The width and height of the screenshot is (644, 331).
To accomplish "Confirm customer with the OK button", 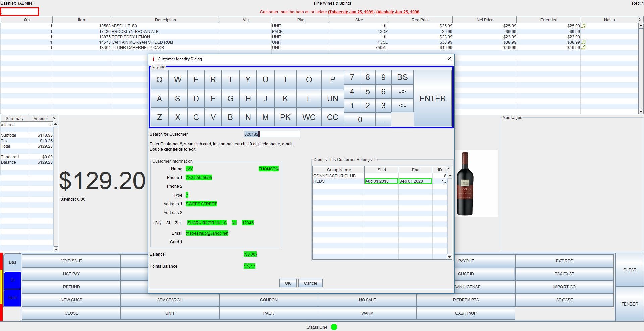I will (287, 283).
